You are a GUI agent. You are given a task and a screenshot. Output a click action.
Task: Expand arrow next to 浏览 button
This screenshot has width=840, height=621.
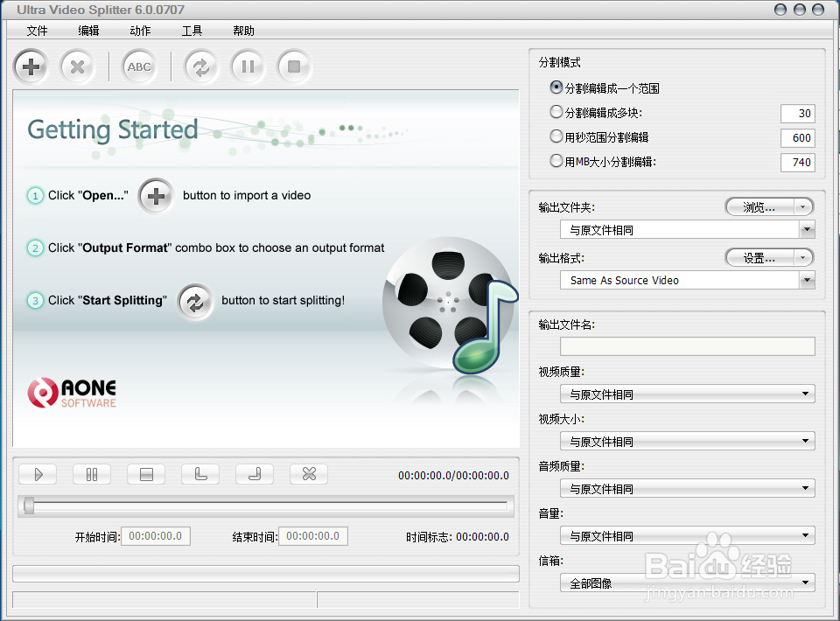(802, 207)
